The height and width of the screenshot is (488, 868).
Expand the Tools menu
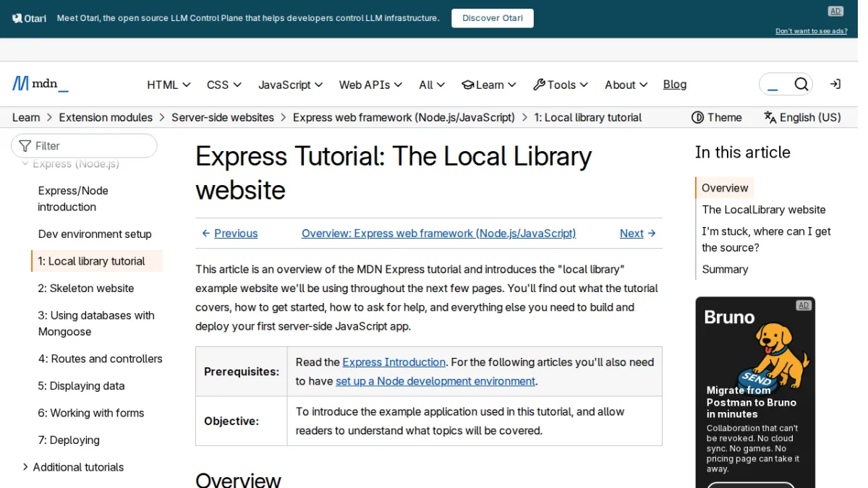(x=561, y=85)
